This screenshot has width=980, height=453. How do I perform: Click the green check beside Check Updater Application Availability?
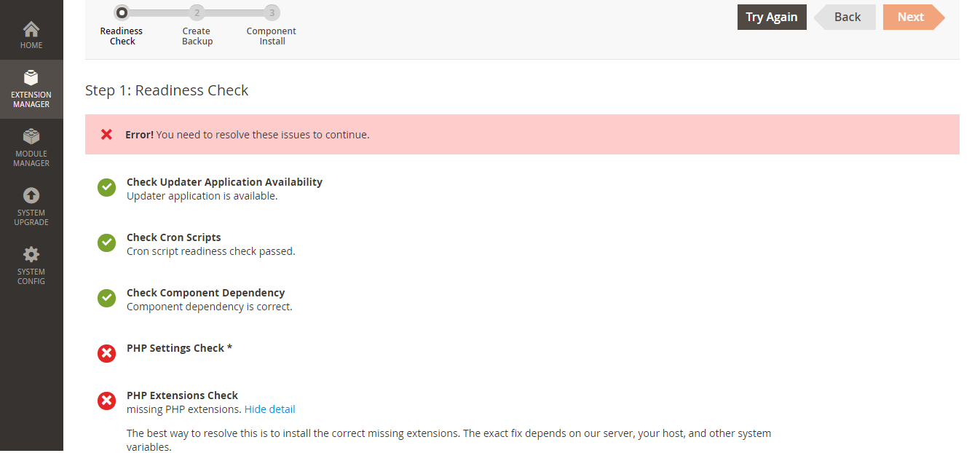pyautogui.click(x=106, y=187)
